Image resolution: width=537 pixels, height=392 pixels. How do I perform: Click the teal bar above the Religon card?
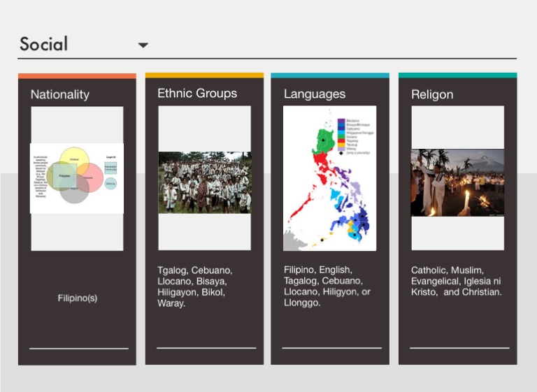(457, 75)
